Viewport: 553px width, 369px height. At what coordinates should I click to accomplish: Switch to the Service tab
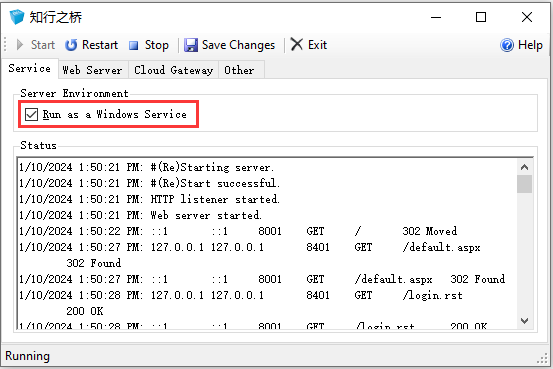point(30,68)
